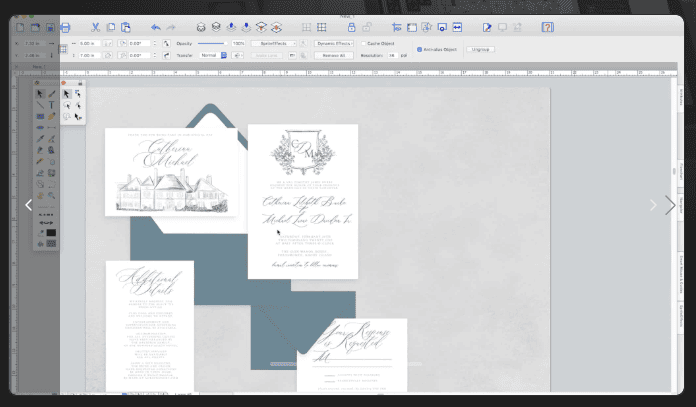Image resolution: width=696 pixels, height=407 pixels.
Task: Click the Copy icon in the toolbar
Action: pyautogui.click(x=111, y=28)
